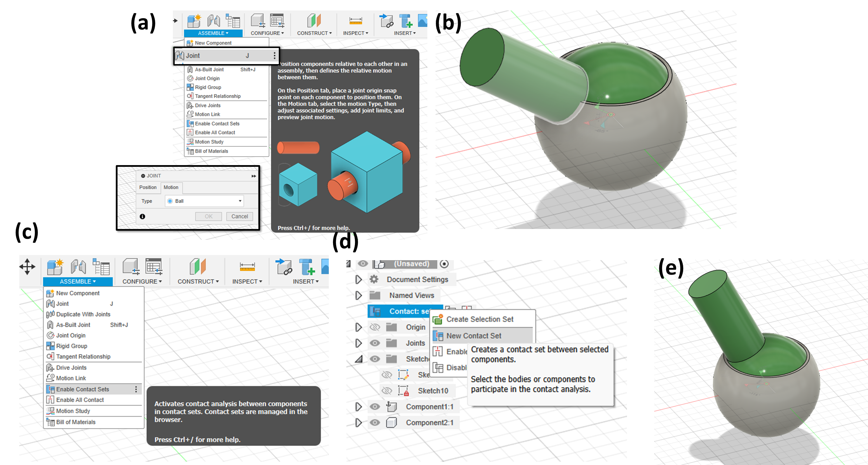Viewport: 868px width, 465px height.
Task: Expand the Joints folder node
Action: tap(359, 343)
